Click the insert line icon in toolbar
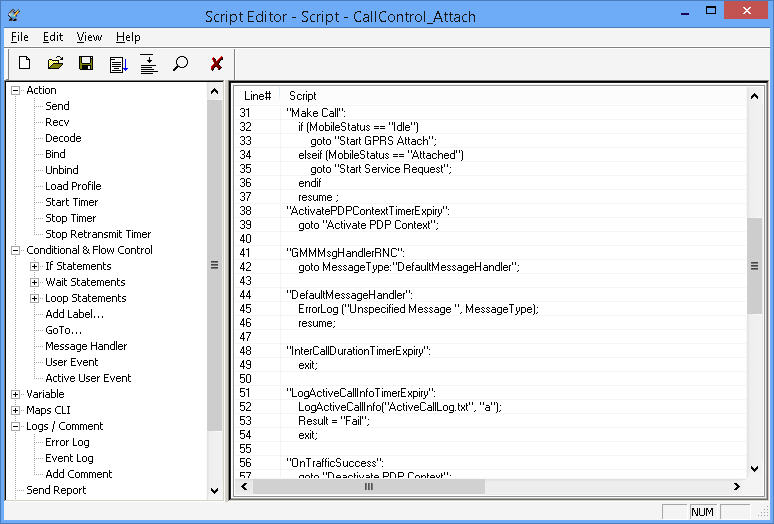Image resolution: width=774 pixels, height=524 pixels. pyautogui.click(x=149, y=64)
